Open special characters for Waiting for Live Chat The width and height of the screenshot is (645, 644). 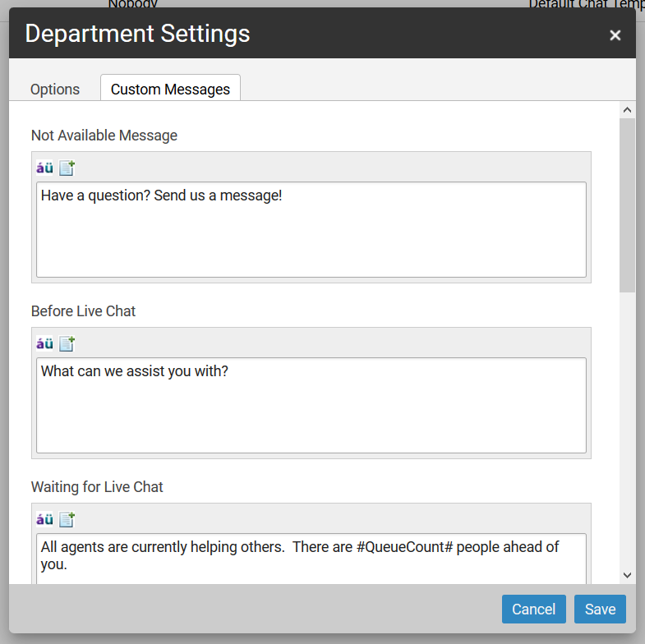(x=44, y=520)
